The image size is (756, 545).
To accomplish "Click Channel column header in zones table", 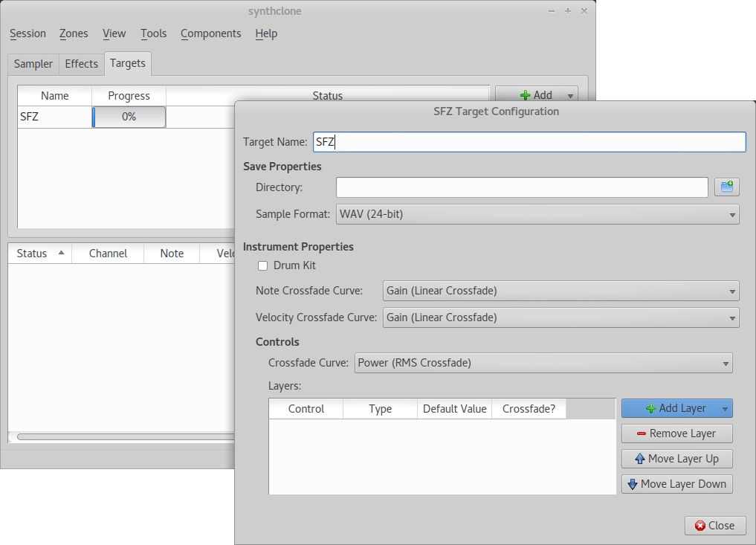I will coord(108,254).
